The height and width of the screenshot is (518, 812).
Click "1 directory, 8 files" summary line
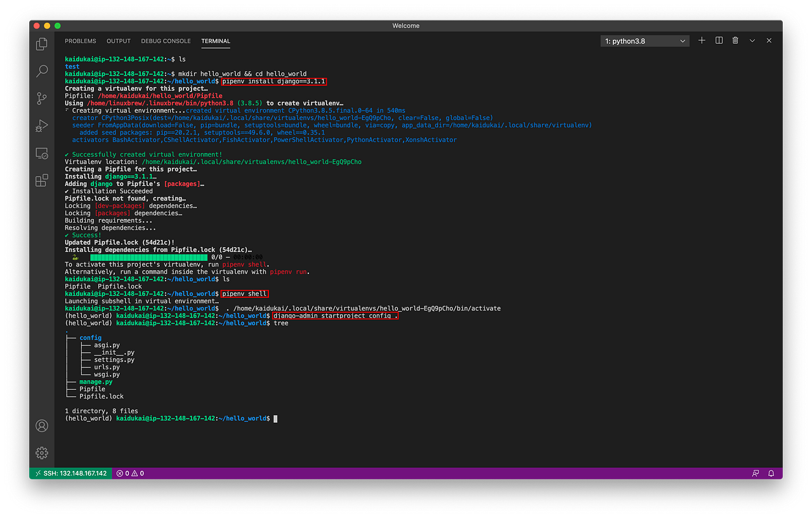pyautogui.click(x=101, y=411)
